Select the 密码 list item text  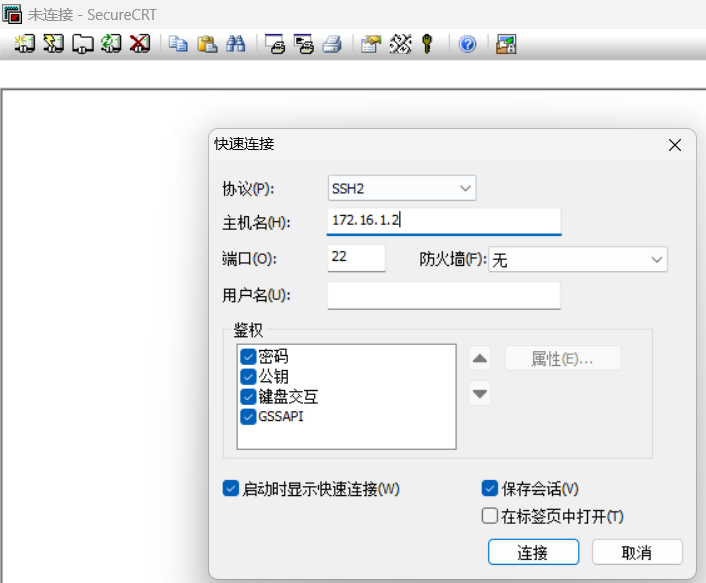[273, 356]
